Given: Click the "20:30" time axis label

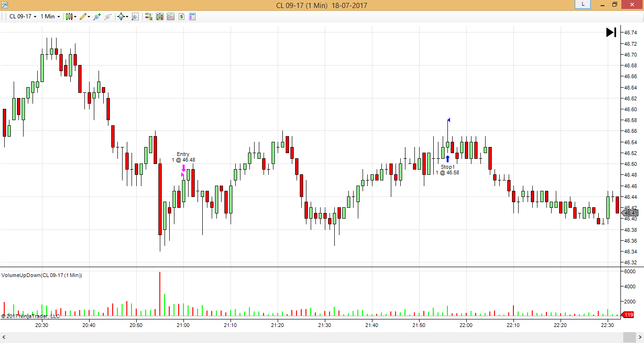Looking at the screenshot, I should pos(41,325).
